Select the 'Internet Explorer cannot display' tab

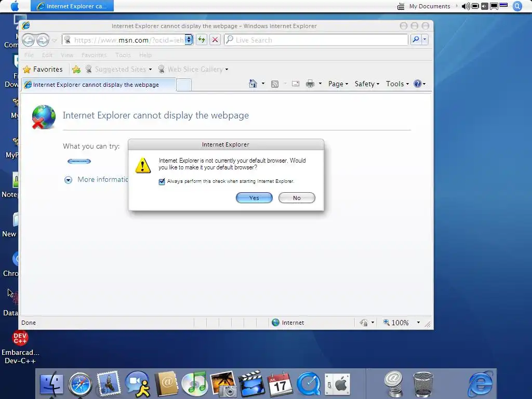(x=99, y=85)
